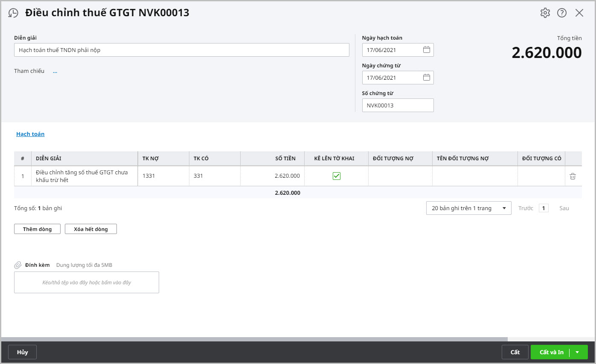596x364 pixels.
Task: Click the Cất save button
Action: click(515, 352)
